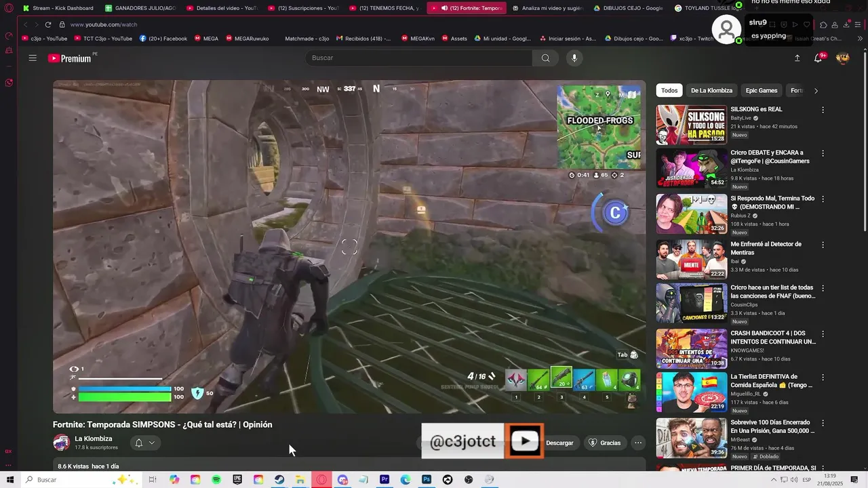Switch to GANADORES JULIO/AGO tab
Viewport: 868px width, 488px height.
tap(140, 8)
